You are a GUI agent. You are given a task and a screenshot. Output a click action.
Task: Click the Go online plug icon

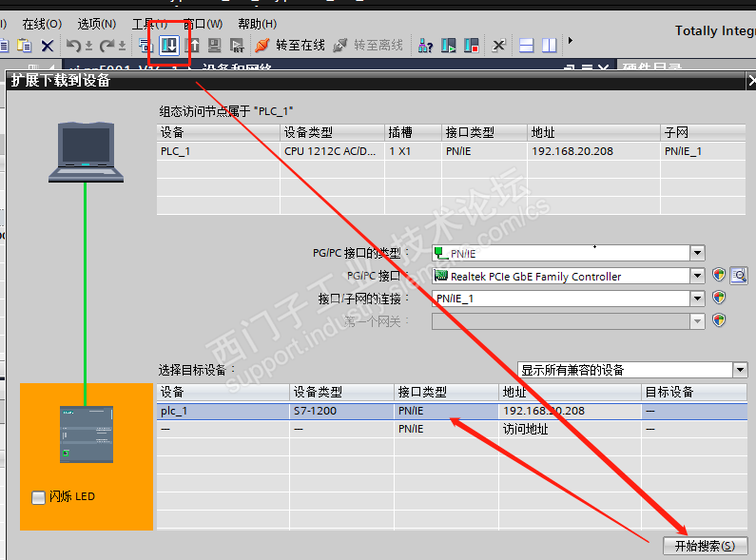262,46
